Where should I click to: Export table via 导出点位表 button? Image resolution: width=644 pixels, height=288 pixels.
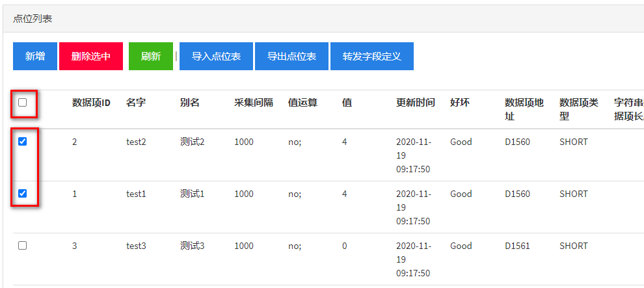291,57
